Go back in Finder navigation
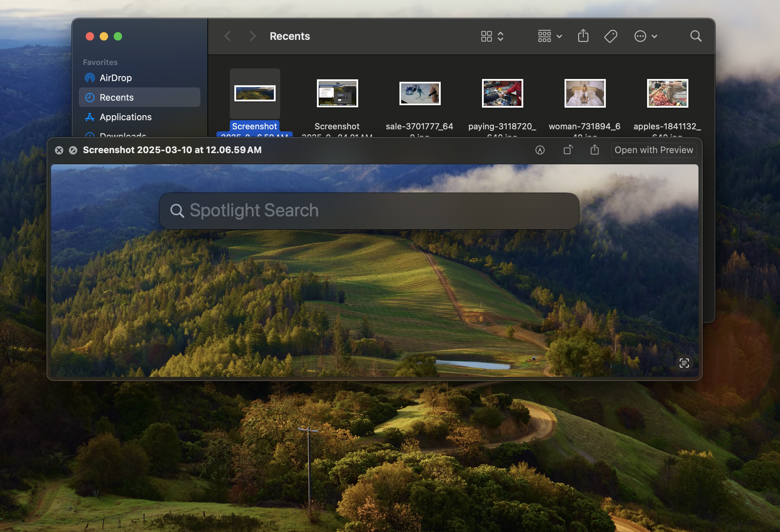Screen dimensions: 780x532 228,36
